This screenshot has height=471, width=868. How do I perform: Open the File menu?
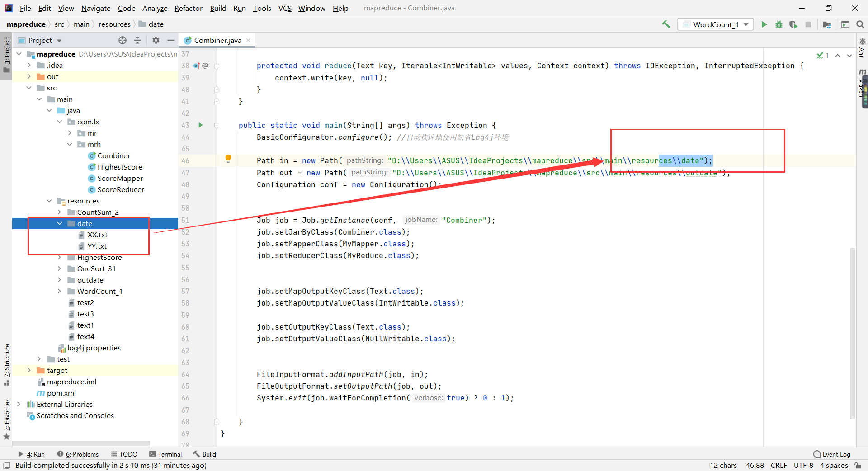(25, 8)
